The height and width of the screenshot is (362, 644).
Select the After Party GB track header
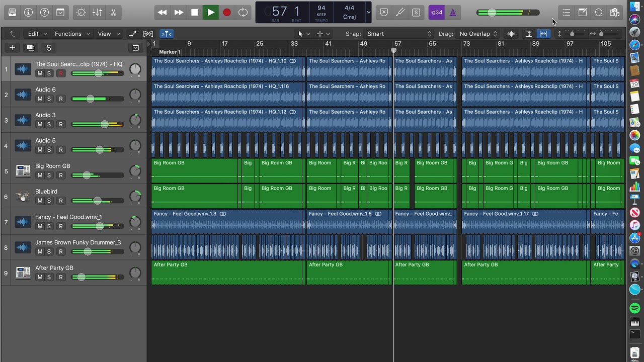73,273
